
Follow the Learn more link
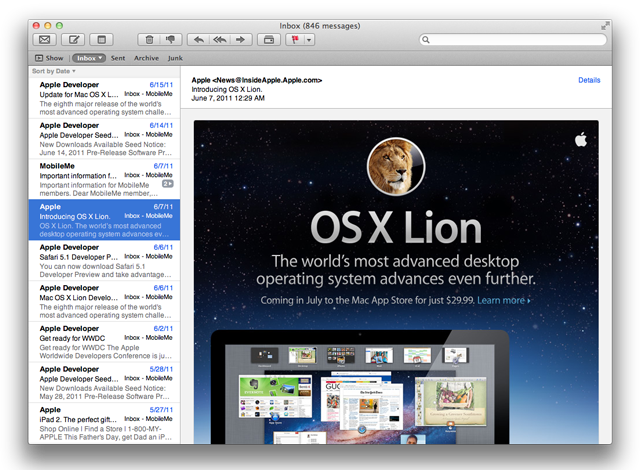pos(503,301)
